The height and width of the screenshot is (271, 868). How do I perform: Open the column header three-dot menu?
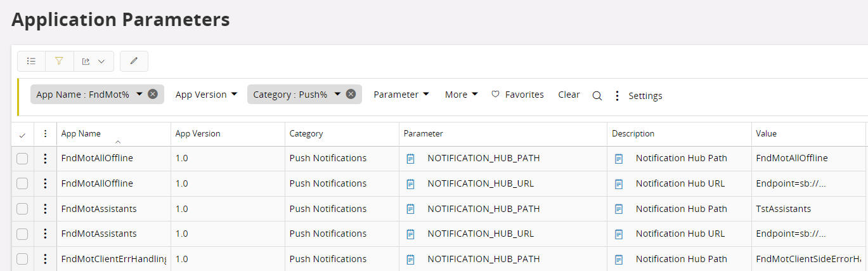(x=45, y=133)
